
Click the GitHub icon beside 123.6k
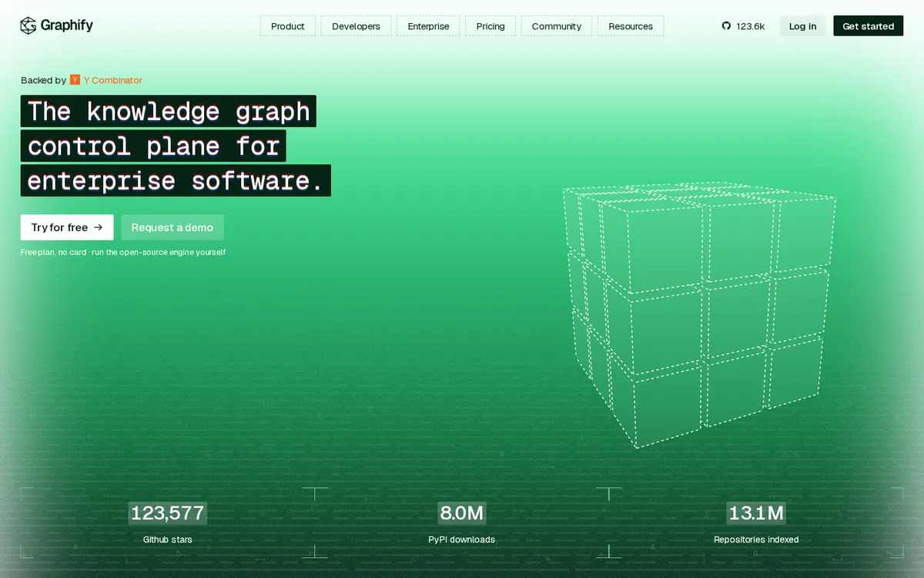(726, 26)
